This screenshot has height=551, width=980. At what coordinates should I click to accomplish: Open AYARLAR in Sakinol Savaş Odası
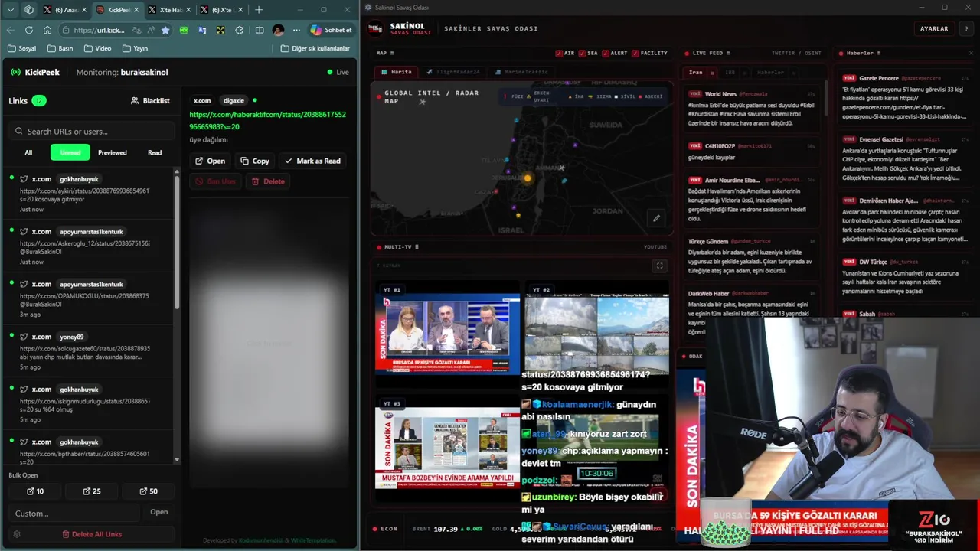point(934,28)
